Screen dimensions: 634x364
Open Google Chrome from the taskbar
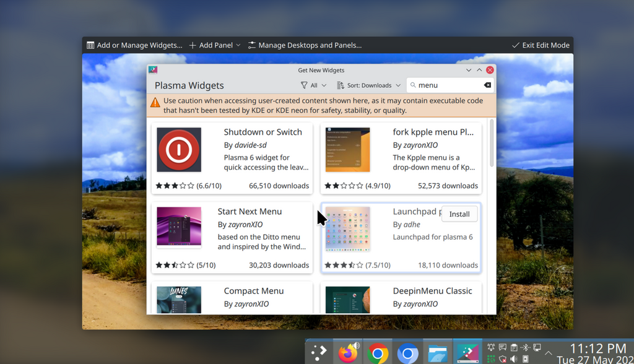[378, 353]
